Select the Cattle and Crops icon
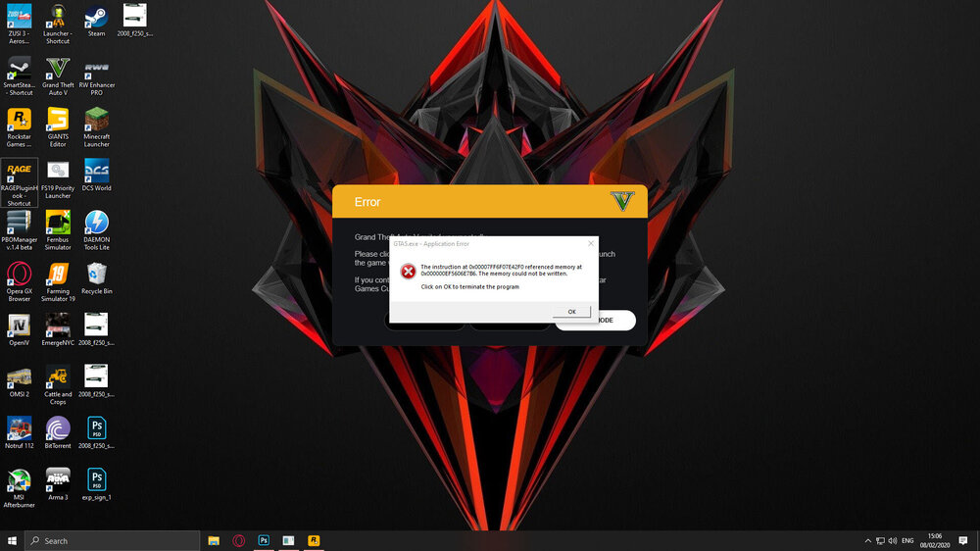This screenshot has width=980, height=551. [x=58, y=385]
